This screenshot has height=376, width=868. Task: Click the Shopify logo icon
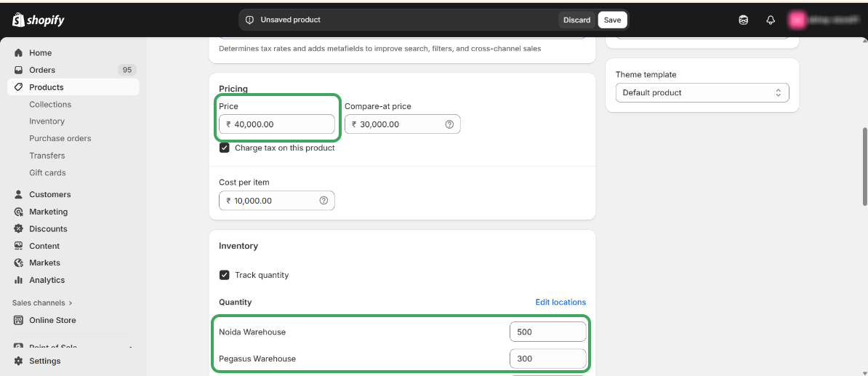[x=19, y=20]
